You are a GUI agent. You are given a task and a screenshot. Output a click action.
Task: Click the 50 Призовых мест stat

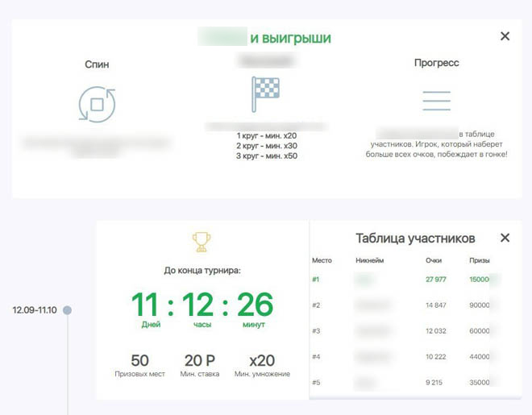pyautogui.click(x=139, y=365)
